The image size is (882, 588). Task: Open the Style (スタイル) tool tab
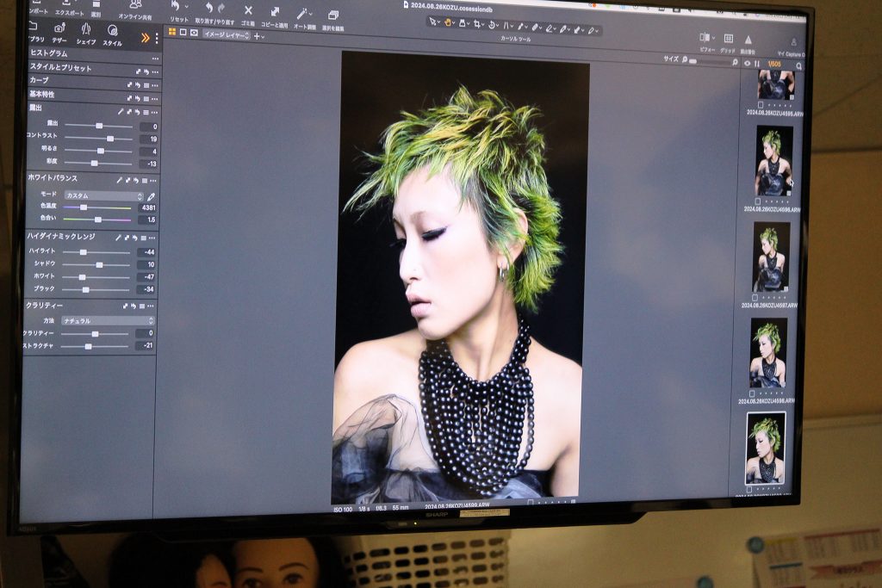[x=112, y=31]
